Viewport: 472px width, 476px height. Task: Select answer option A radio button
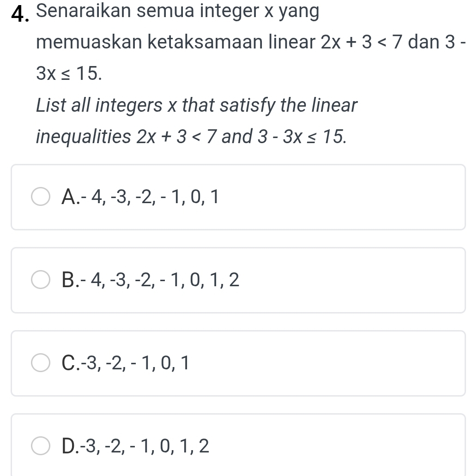tap(41, 197)
